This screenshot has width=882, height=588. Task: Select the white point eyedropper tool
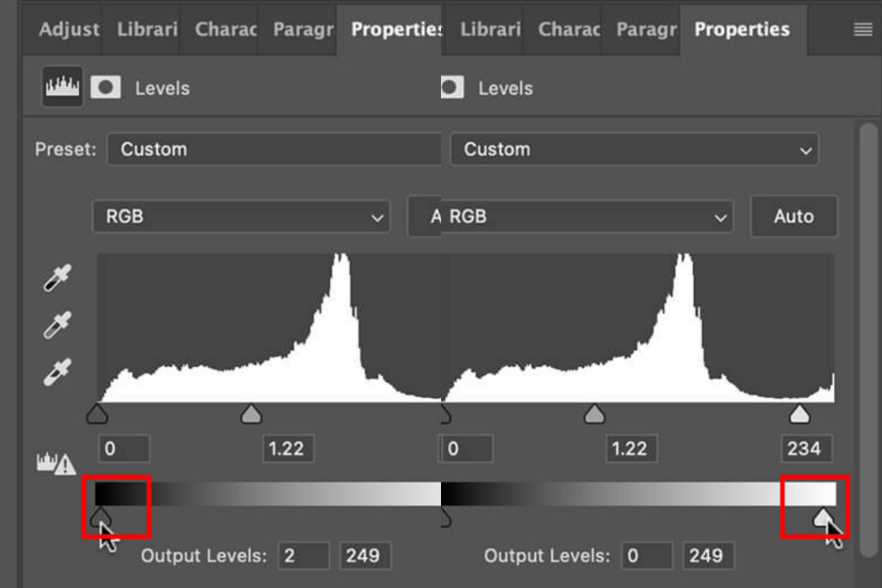pos(56,373)
